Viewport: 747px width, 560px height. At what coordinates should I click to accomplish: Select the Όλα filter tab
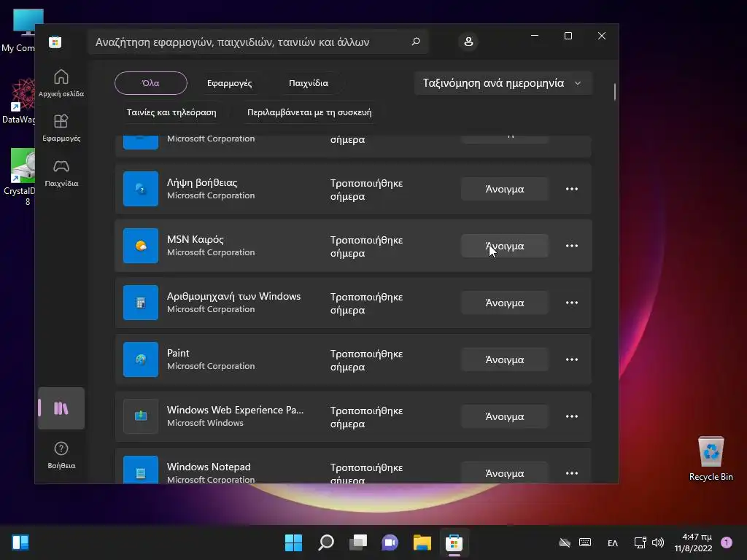150,83
